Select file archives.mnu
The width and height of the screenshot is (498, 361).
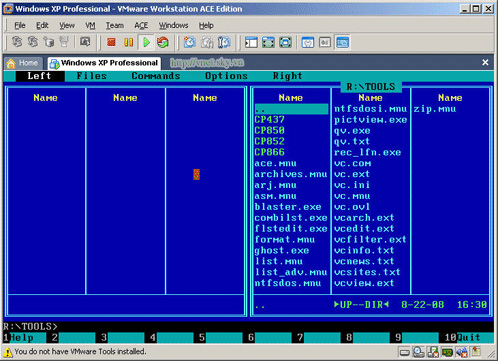(x=291, y=174)
